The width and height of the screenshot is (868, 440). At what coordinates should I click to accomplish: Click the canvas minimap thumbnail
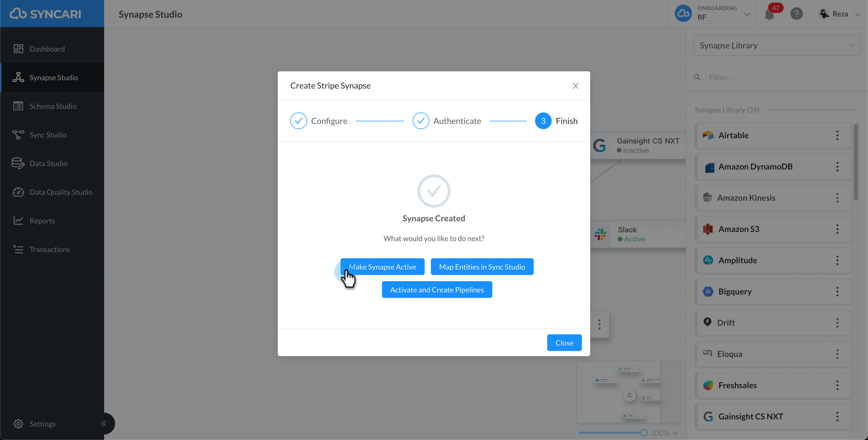629,392
